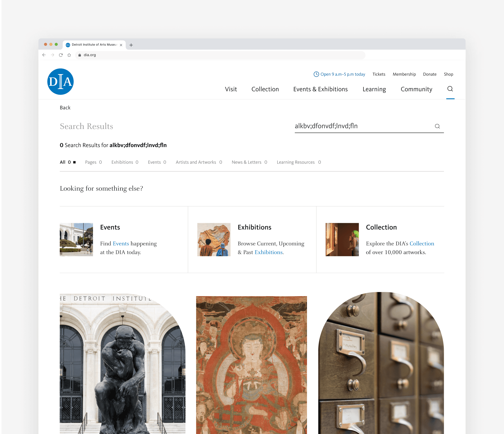
Task: Click the opening hours clock icon
Action: (x=316, y=74)
